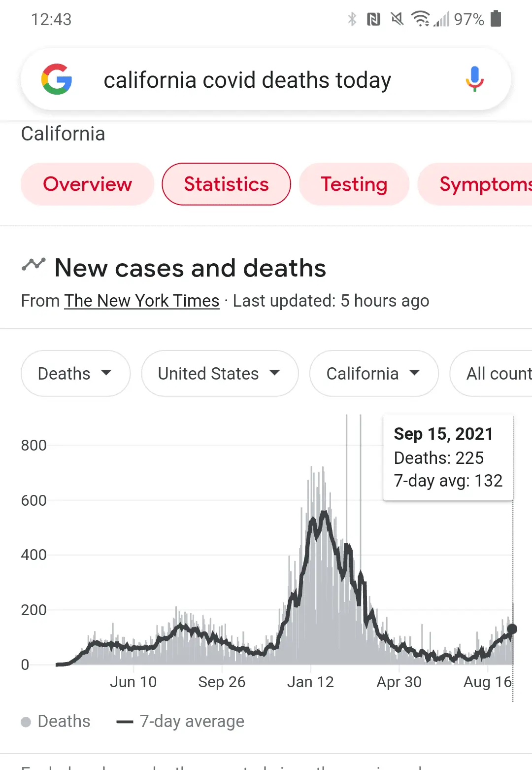This screenshot has height=770, width=532.
Task: Tap the Google logo icon
Action: 57,79
